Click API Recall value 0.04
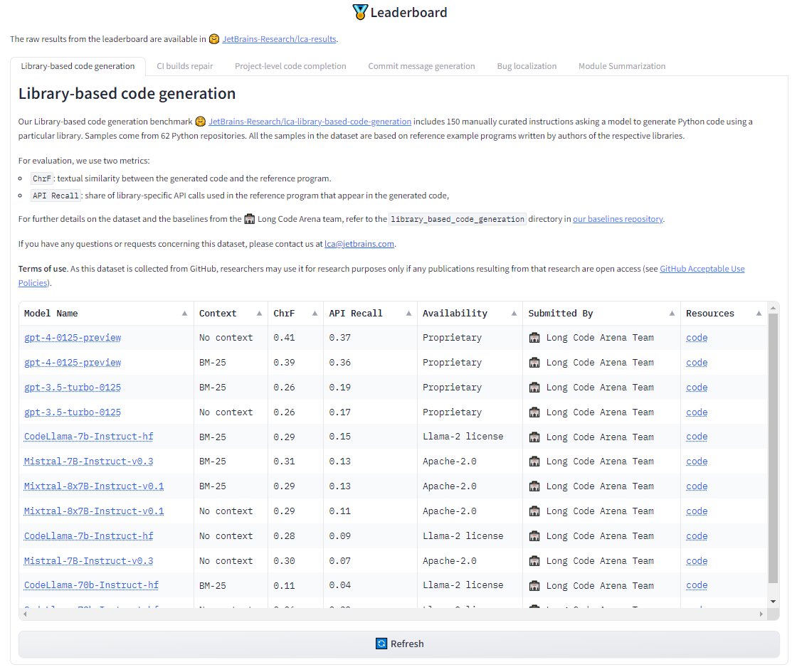 pos(339,585)
